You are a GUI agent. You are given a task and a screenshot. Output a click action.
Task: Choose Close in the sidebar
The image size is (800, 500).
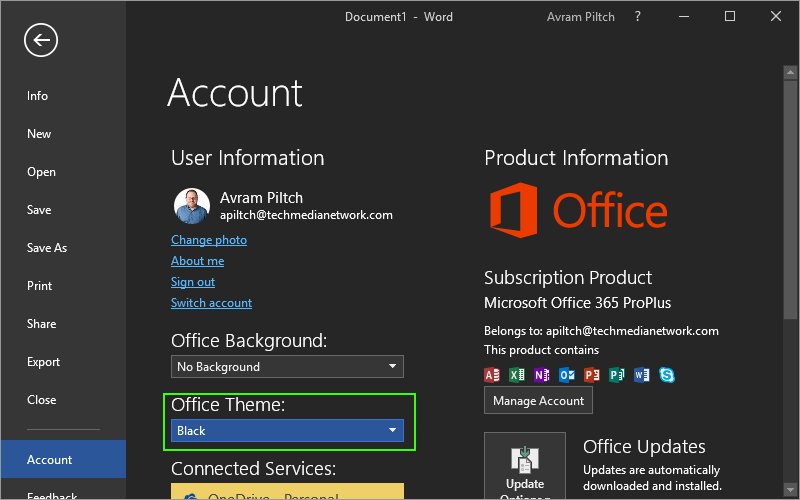pos(41,400)
